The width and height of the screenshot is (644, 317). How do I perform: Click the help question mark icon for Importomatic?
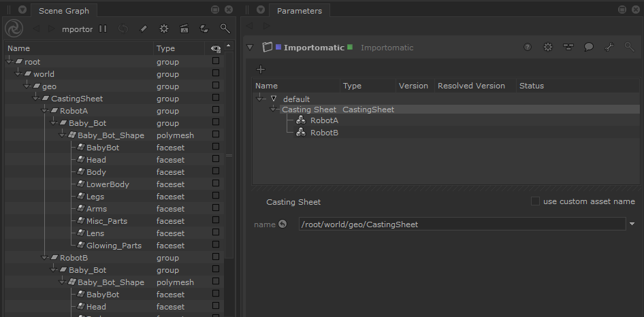click(528, 47)
